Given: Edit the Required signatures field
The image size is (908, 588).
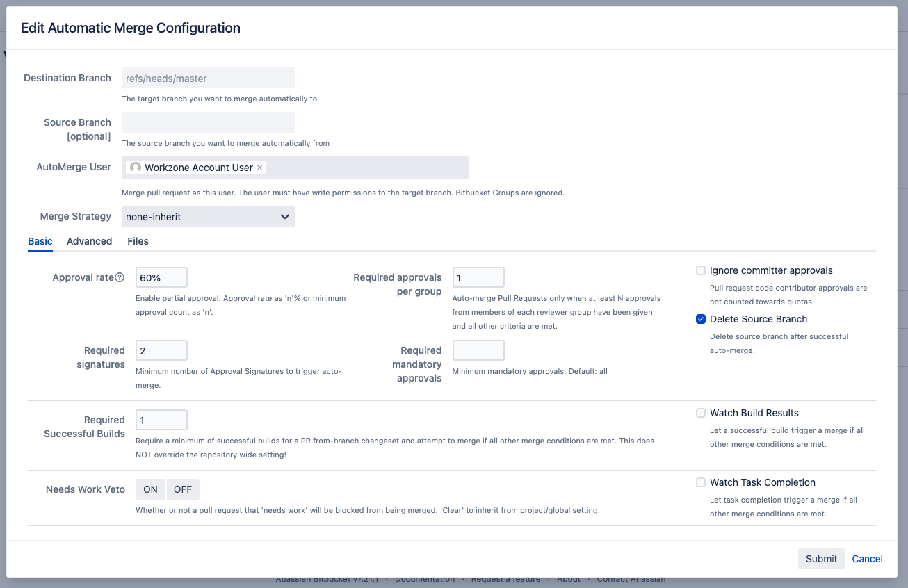Looking at the screenshot, I should point(161,350).
